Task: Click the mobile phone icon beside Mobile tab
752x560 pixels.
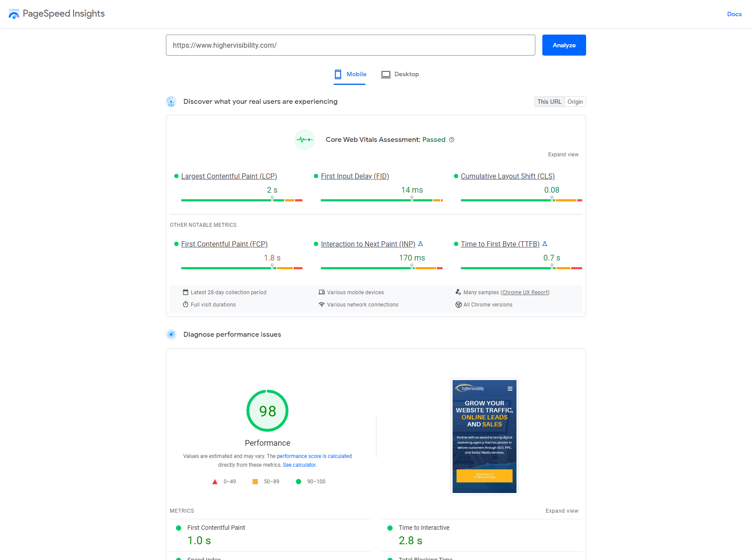Action: (x=337, y=74)
